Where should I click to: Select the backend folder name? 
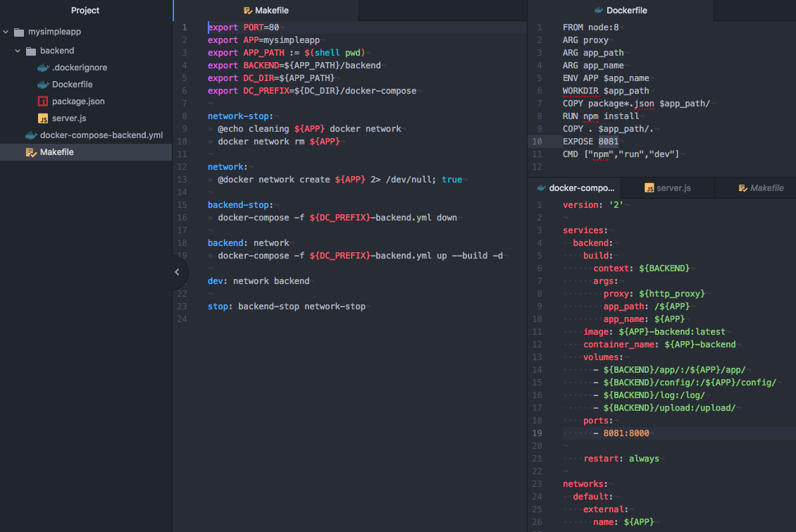pos(57,51)
